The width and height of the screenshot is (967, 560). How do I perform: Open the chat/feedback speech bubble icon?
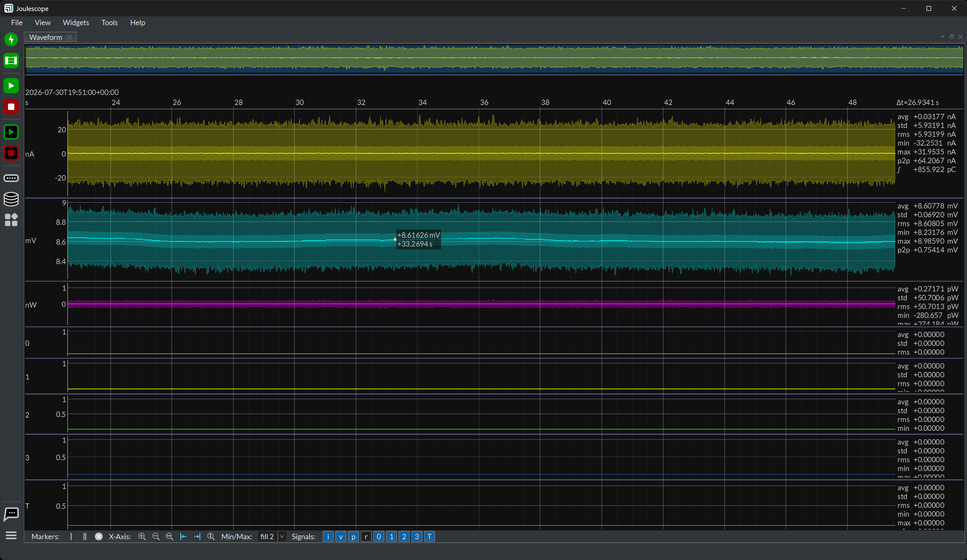point(11,514)
